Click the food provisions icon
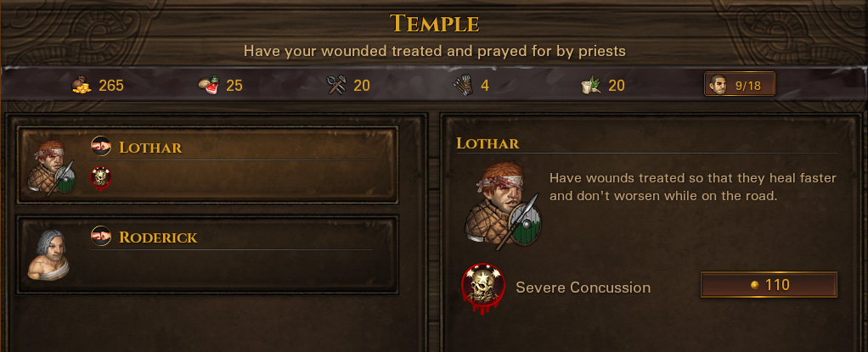The image size is (868, 352). tap(209, 85)
